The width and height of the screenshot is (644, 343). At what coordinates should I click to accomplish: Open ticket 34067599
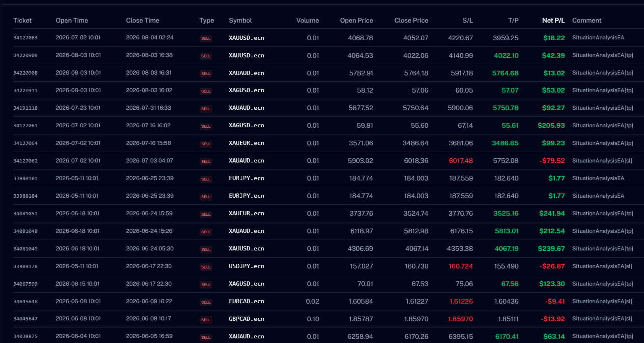[x=26, y=284]
